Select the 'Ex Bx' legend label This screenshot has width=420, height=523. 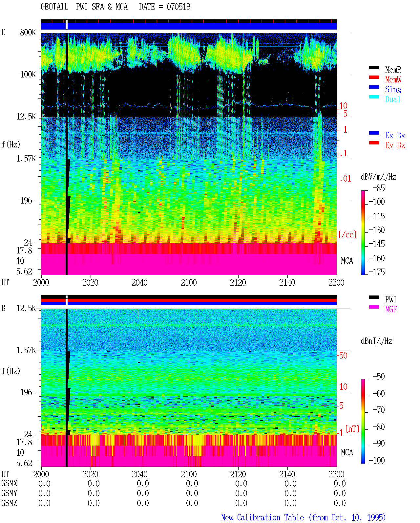[x=395, y=135]
